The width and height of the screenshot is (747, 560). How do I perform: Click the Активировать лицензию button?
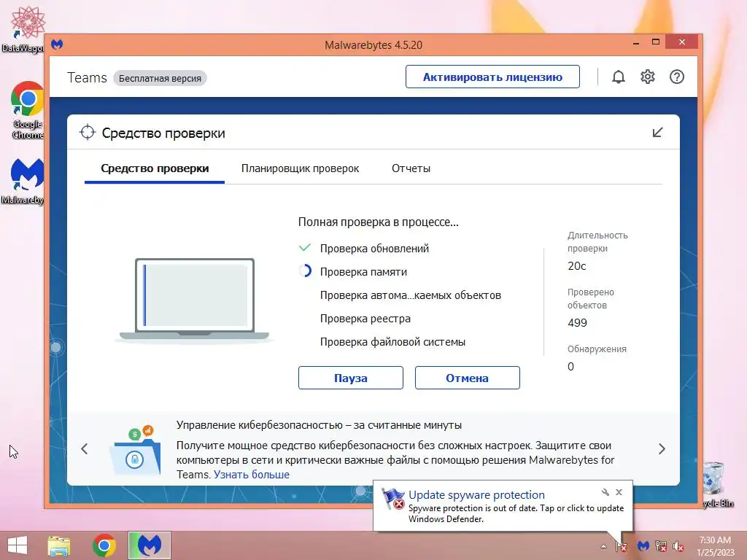[x=492, y=77]
